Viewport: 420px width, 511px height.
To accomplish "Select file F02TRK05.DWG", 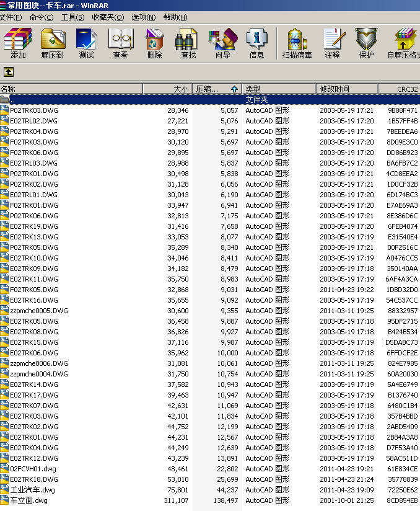I will (x=34, y=290).
